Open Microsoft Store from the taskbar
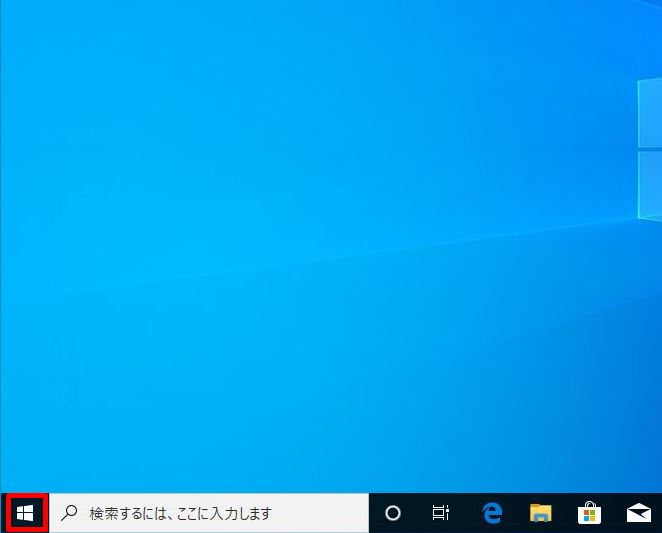The height and width of the screenshot is (533, 662). (x=589, y=513)
